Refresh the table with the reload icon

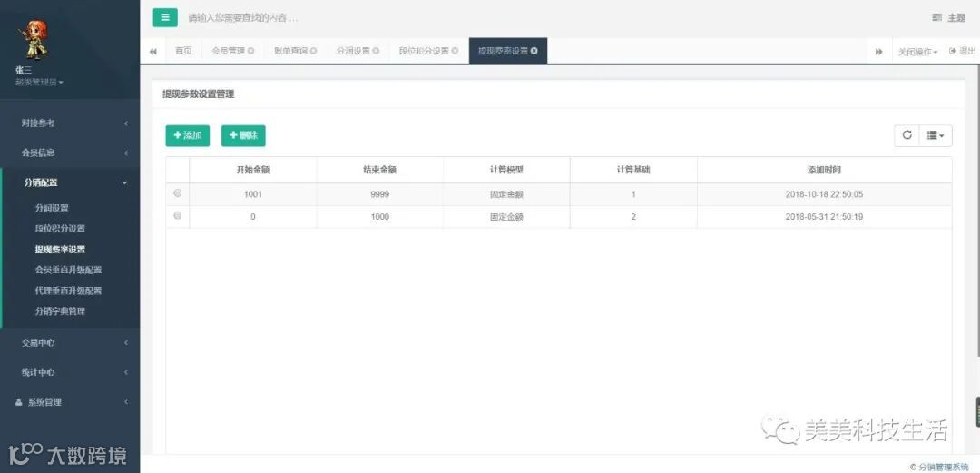[x=906, y=135]
